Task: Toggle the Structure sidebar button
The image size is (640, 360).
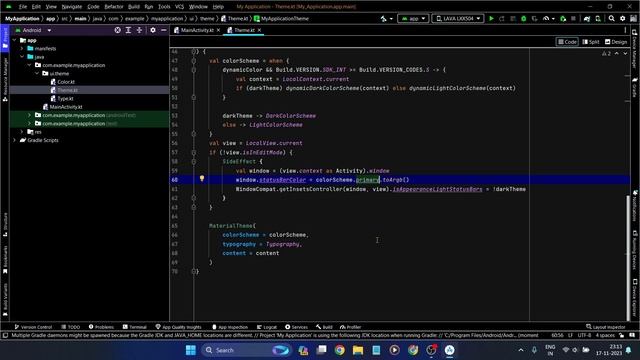Action: pyautogui.click(x=5, y=225)
